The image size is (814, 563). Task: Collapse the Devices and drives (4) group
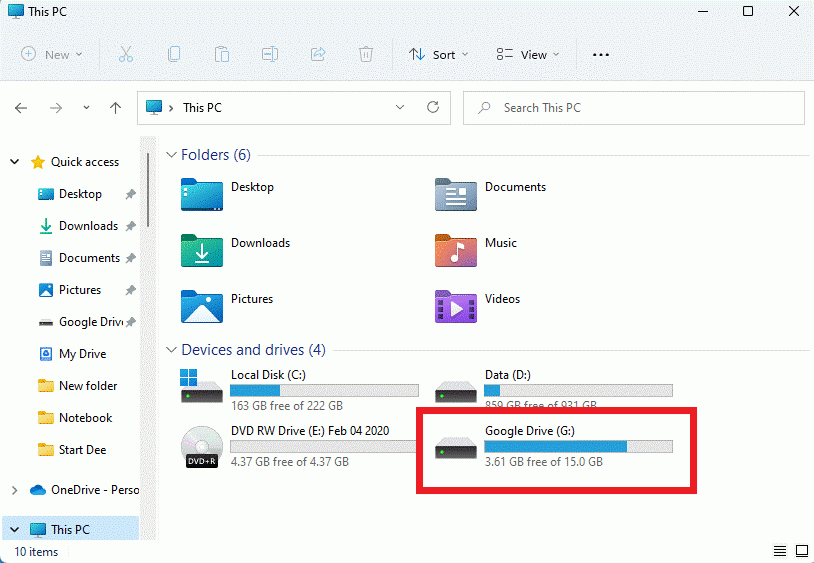click(171, 350)
